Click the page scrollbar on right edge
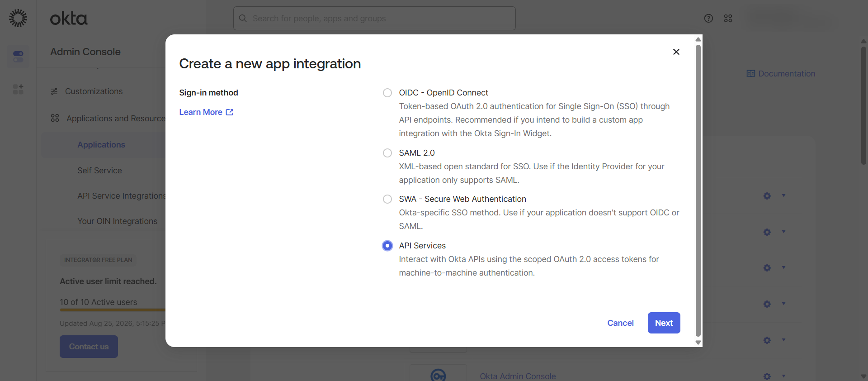This screenshot has width=868, height=381. tap(863, 105)
